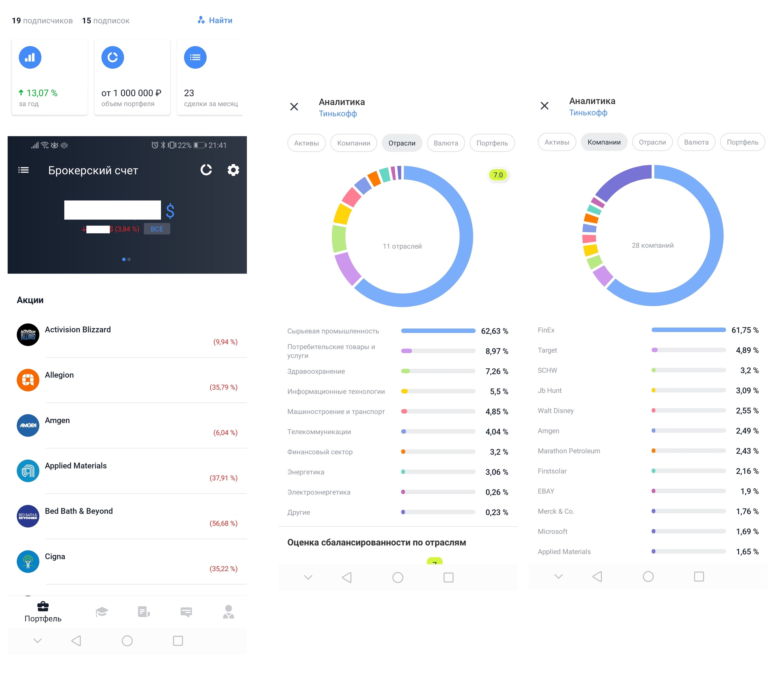Close the Компании analytics screen
The height and width of the screenshot is (680, 784).
point(544,106)
